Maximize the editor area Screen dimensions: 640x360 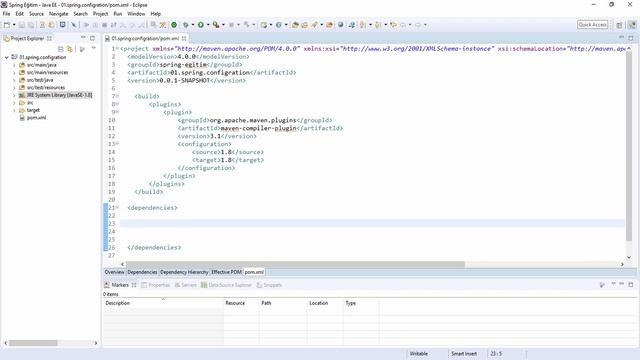click(631, 38)
